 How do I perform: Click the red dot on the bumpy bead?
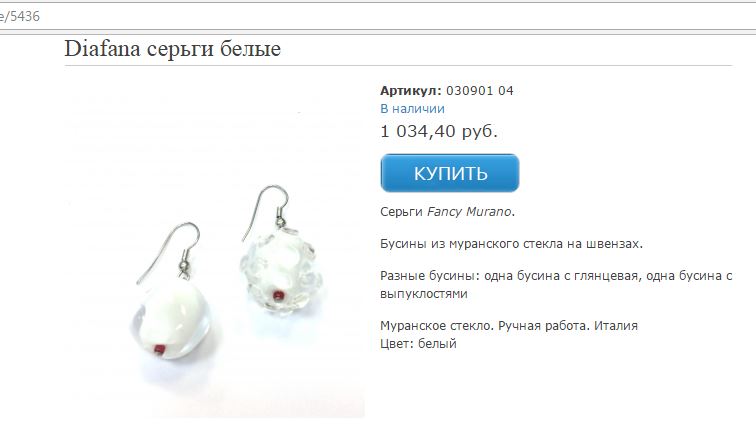(278, 296)
